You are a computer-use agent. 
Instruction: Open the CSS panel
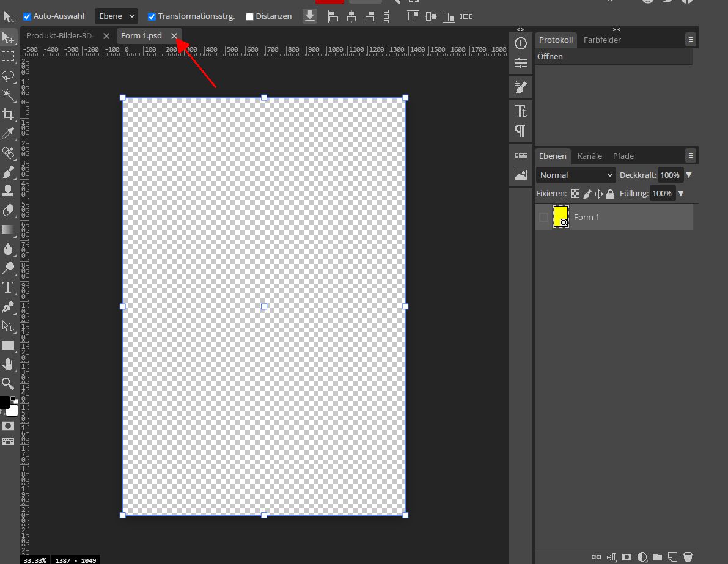[x=520, y=155]
